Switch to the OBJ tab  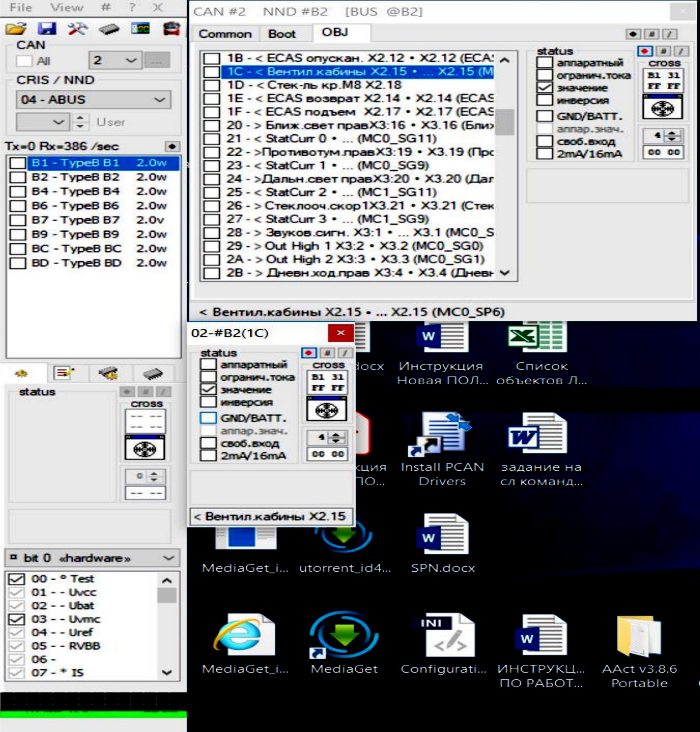(335, 32)
